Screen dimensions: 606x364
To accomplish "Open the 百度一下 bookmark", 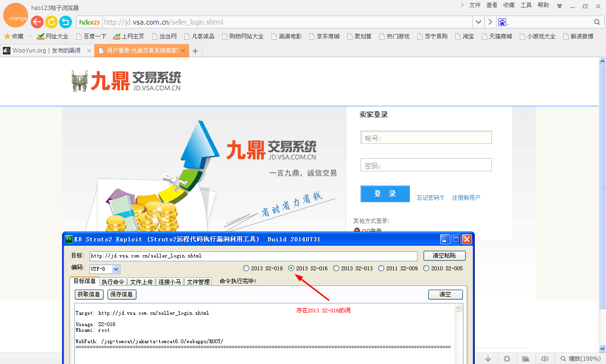I will click(91, 36).
